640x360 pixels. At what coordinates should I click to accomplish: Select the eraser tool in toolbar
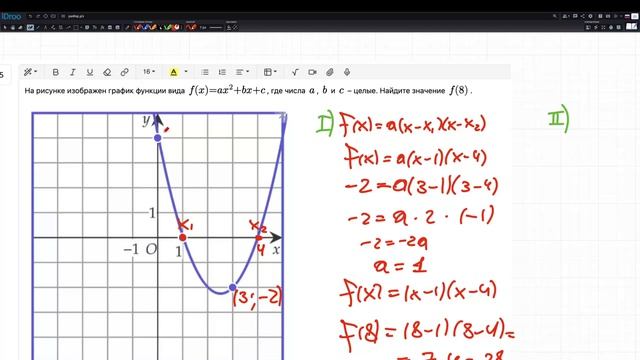(x=20, y=27)
